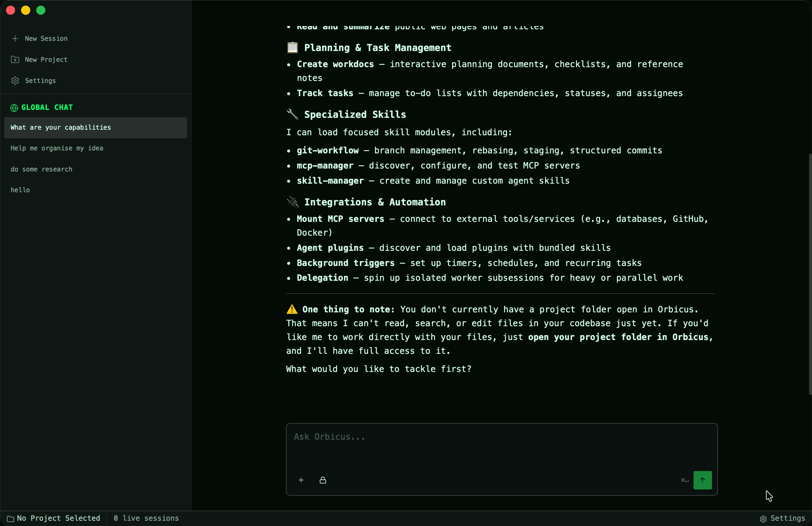
Task: Click the gear icon beside sidebar Settings
Action: [x=15, y=81]
